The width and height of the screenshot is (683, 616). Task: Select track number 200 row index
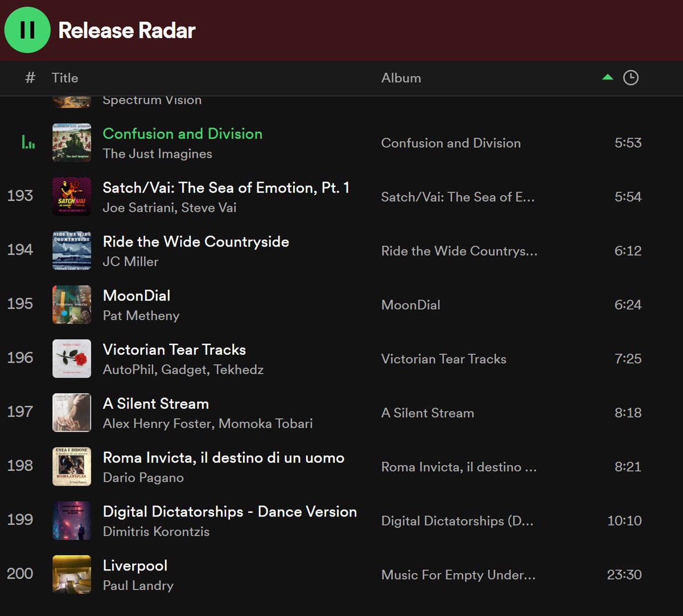[20, 574]
